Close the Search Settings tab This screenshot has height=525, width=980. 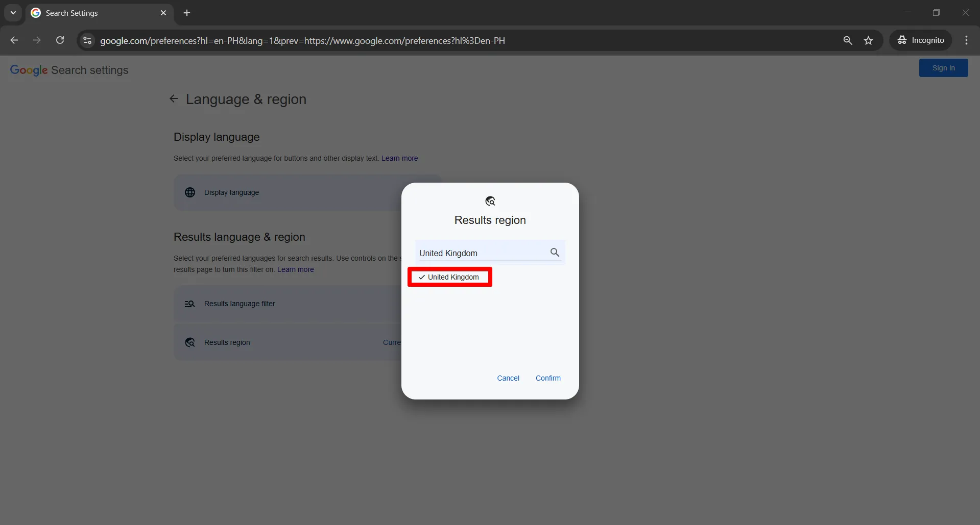pos(163,13)
